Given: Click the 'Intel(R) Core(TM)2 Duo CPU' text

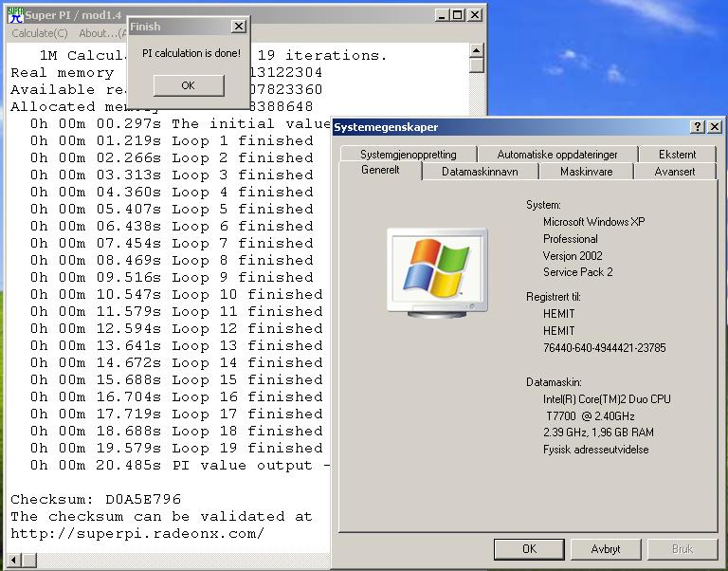Looking at the screenshot, I should pos(607,399).
